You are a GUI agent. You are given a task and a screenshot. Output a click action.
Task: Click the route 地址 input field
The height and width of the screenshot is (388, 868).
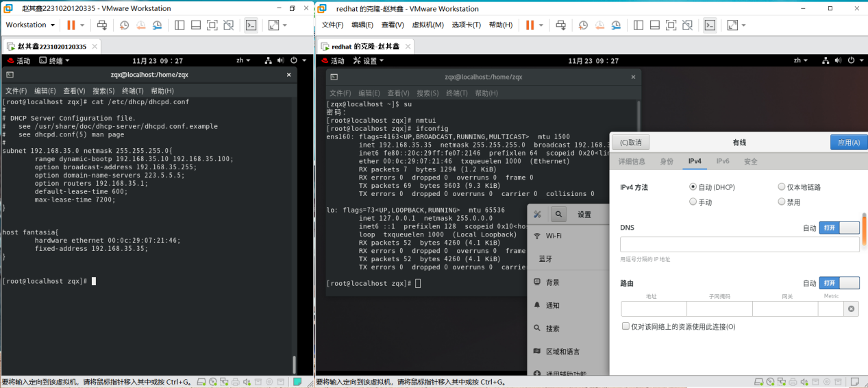click(x=654, y=309)
